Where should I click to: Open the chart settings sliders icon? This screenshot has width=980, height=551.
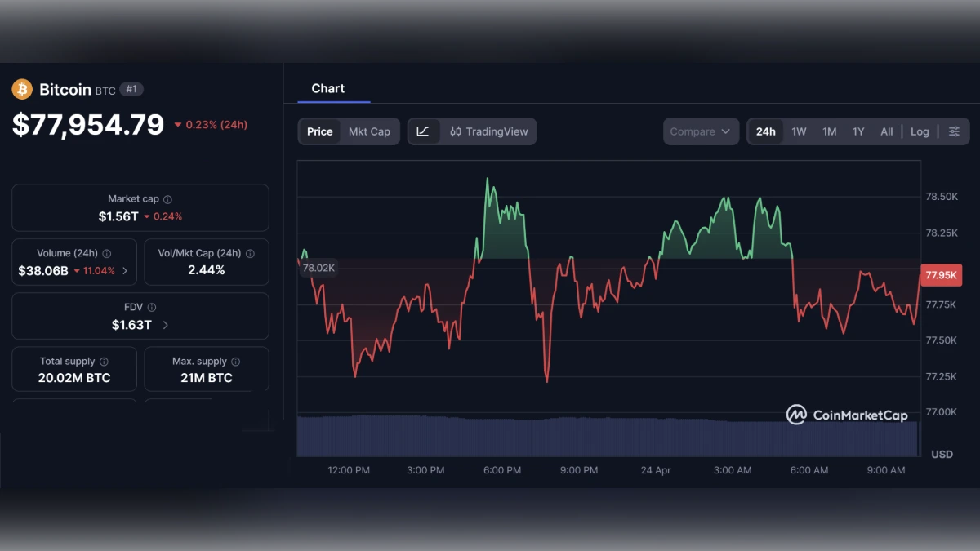click(954, 131)
